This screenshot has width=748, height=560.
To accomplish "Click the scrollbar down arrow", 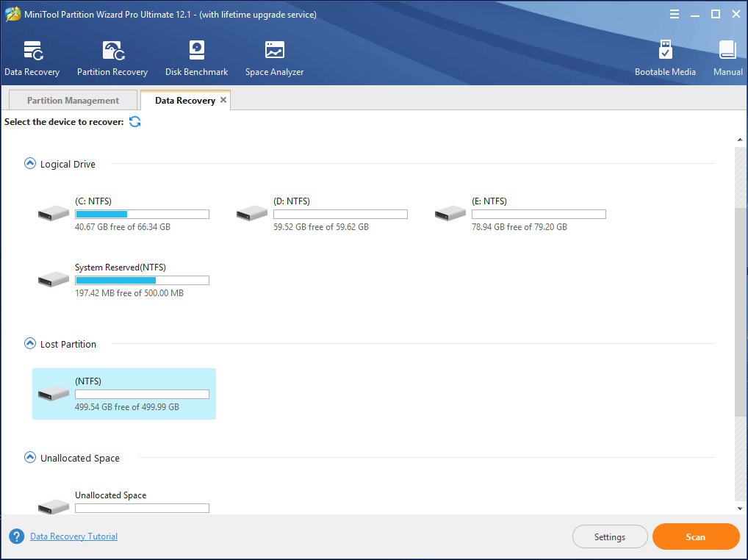I will (x=740, y=509).
